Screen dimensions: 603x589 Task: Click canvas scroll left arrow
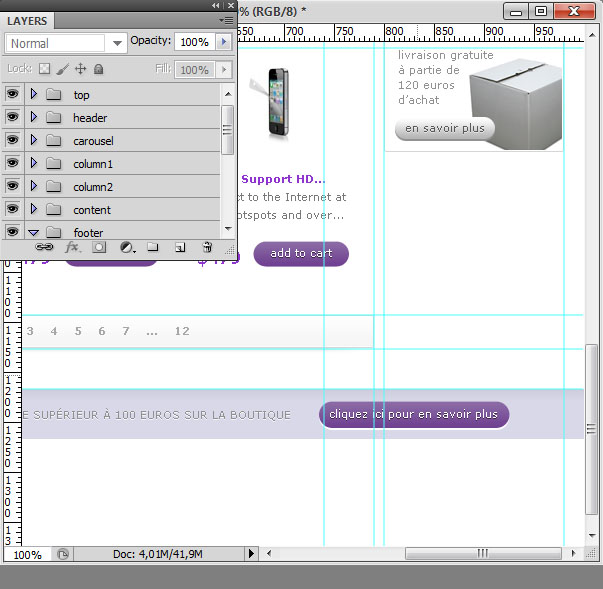point(269,554)
